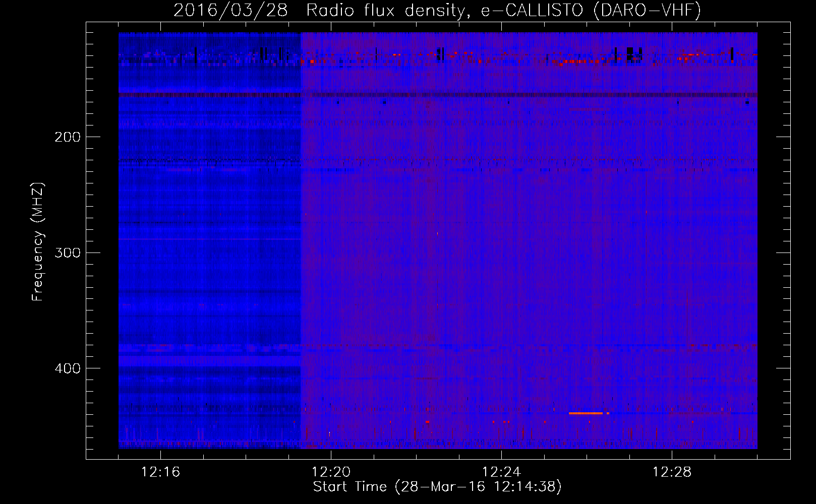Click the plot title "2016/03/28 Radio flux density, e-CALLISTO (DARO-VHF)"
The image size is (816, 504).
tap(437, 10)
